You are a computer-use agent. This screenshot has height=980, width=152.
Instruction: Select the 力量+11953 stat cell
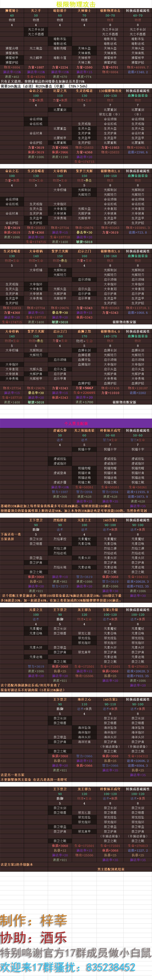pos(110,148)
